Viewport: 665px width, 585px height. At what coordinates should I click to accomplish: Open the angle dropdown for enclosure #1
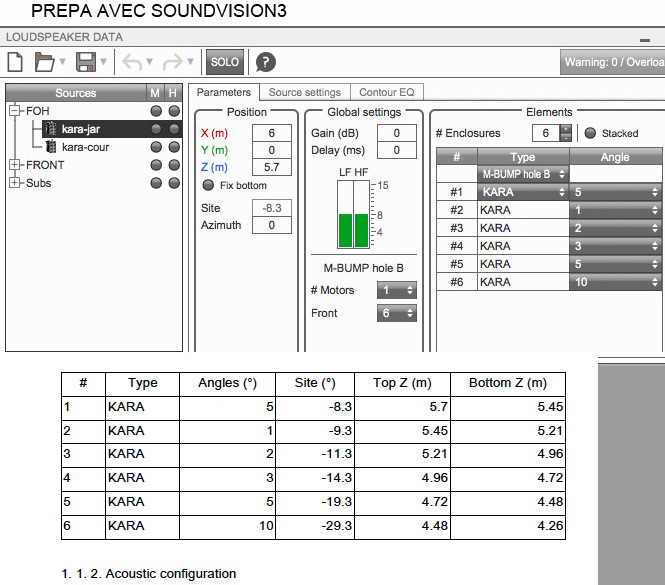point(615,192)
